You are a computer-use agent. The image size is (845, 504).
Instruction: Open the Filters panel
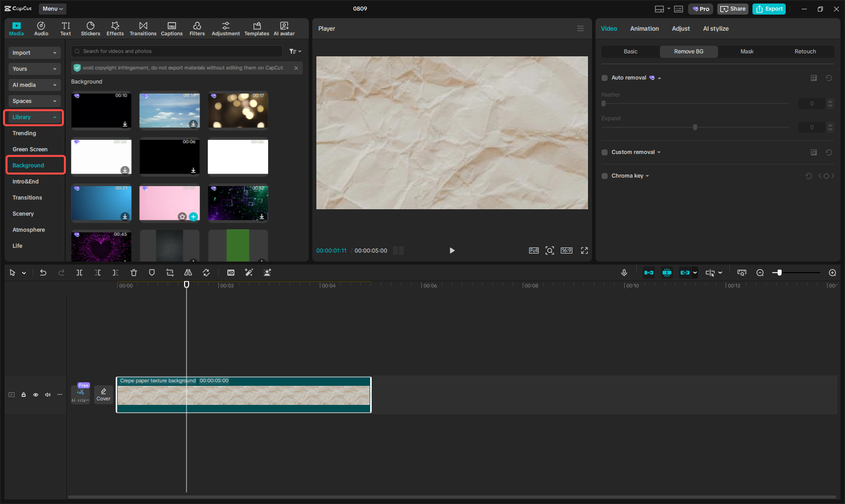(x=197, y=29)
